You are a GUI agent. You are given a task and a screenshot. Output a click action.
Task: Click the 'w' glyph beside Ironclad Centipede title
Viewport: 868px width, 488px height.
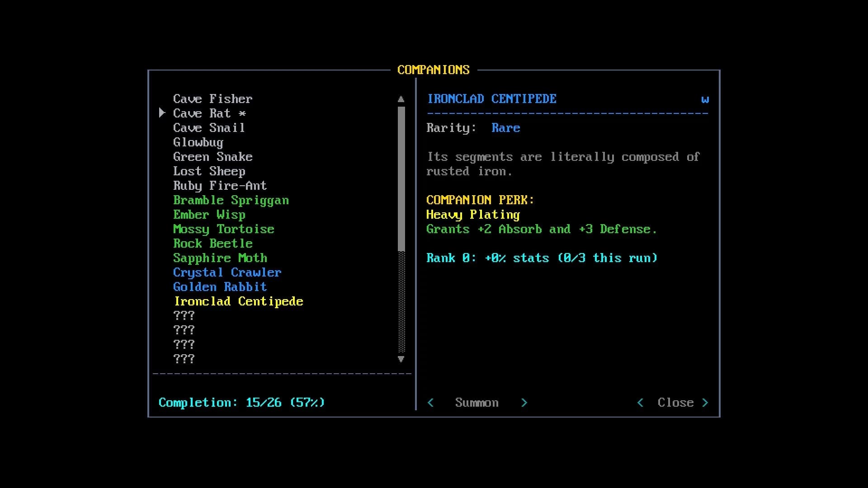[705, 99]
